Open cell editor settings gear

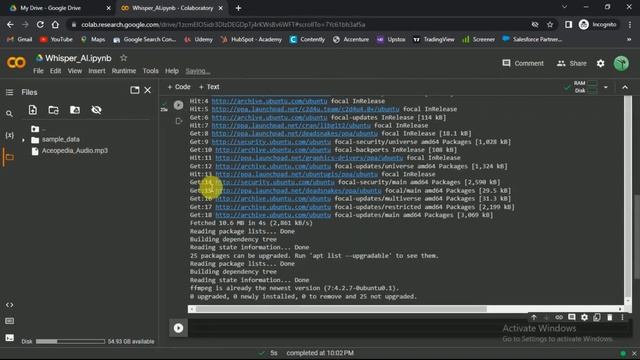click(584, 317)
